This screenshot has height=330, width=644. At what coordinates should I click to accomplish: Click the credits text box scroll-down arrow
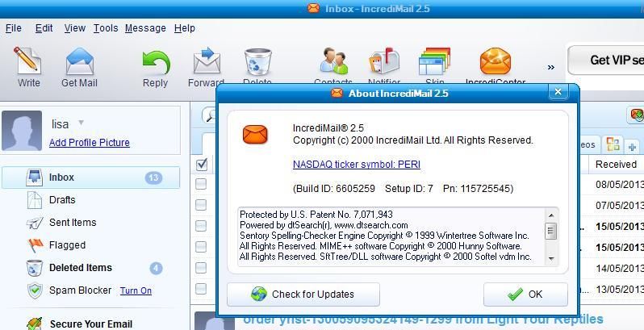tap(550, 258)
